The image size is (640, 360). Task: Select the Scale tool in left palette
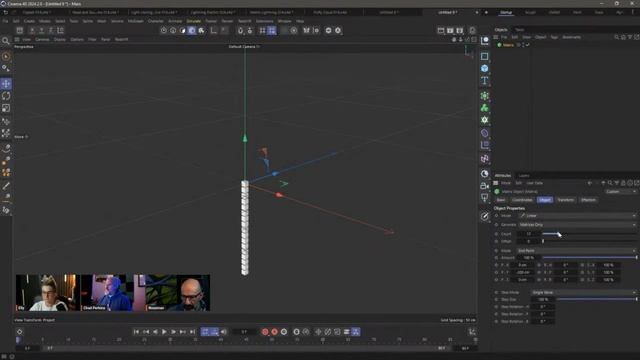pyautogui.click(x=6, y=108)
